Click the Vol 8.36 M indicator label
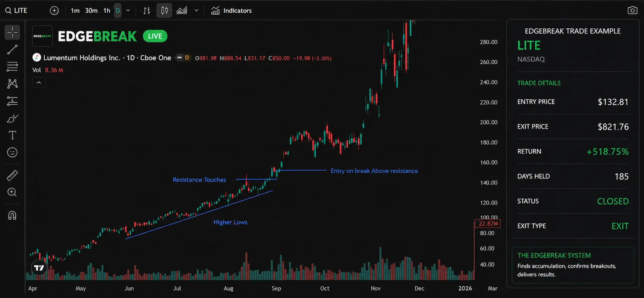The image size is (644, 298). tap(48, 70)
